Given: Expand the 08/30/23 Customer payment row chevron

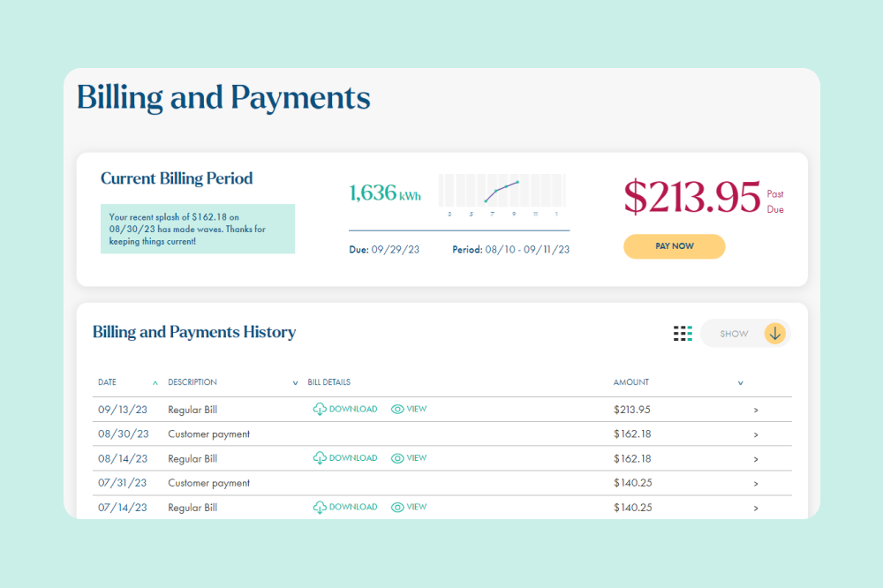Looking at the screenshot, I should pyautogui.click(x=756, y=434).
